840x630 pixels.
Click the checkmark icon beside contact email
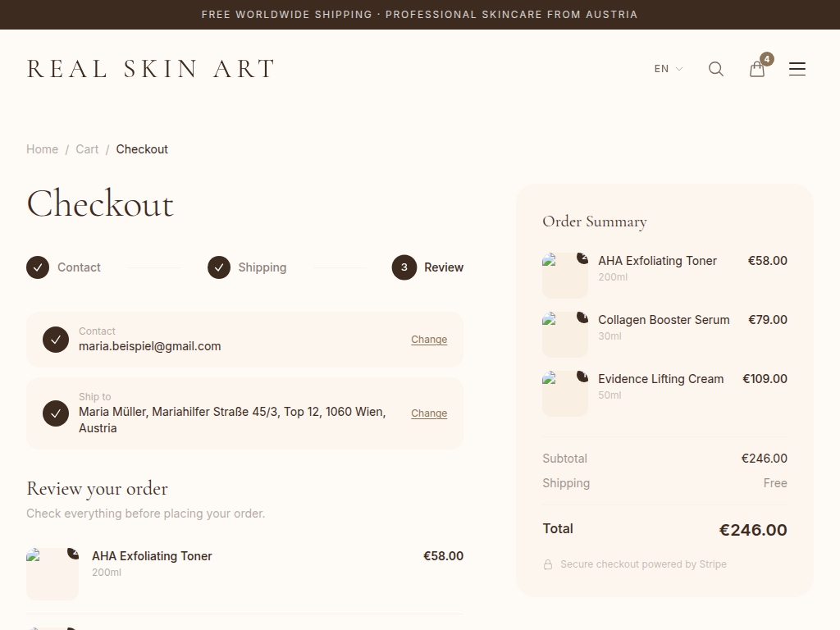point(56,340)
